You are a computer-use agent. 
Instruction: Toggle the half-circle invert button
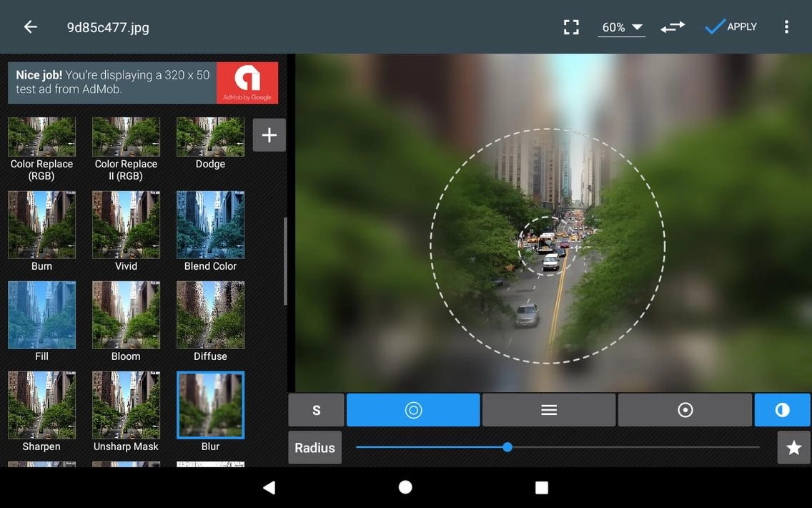(782, 410)
